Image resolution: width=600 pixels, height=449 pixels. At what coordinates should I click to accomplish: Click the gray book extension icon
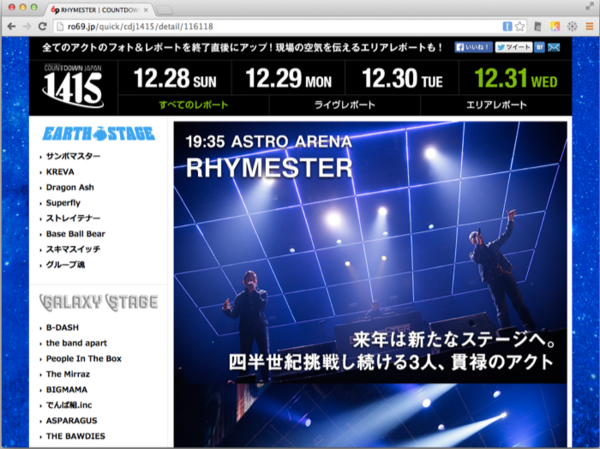538,26
